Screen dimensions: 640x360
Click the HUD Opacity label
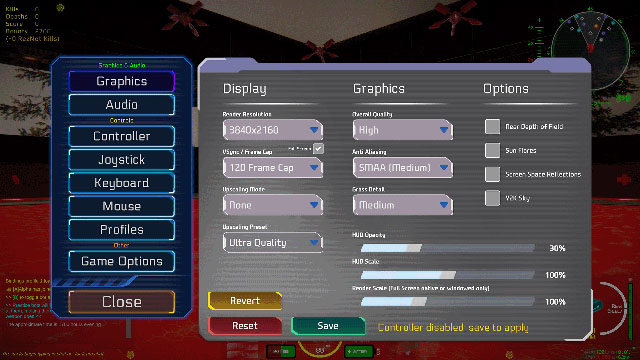click(x=369, y=235)
